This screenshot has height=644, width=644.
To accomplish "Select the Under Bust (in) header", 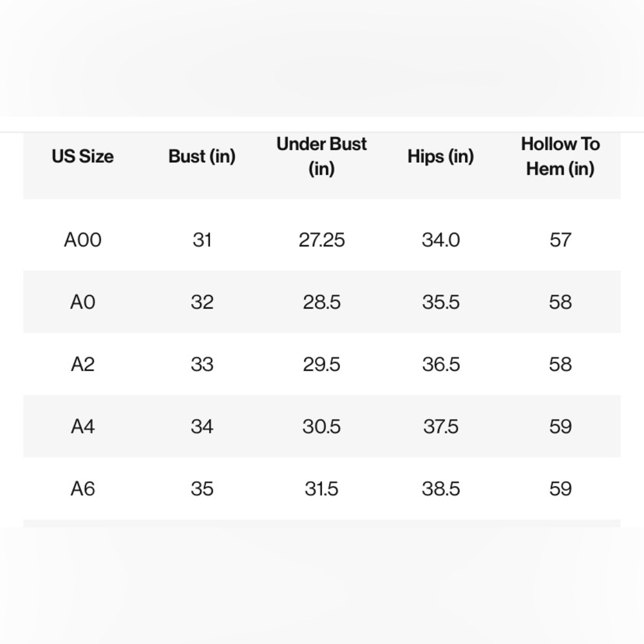I will pos(321,156).
